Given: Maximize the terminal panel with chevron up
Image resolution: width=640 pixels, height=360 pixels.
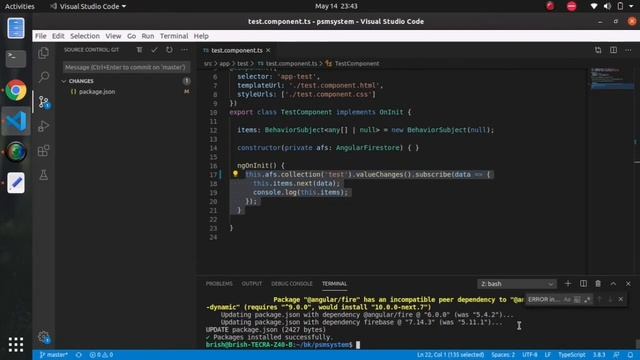Looking at the screenshot, I should [x=613, y=284].
